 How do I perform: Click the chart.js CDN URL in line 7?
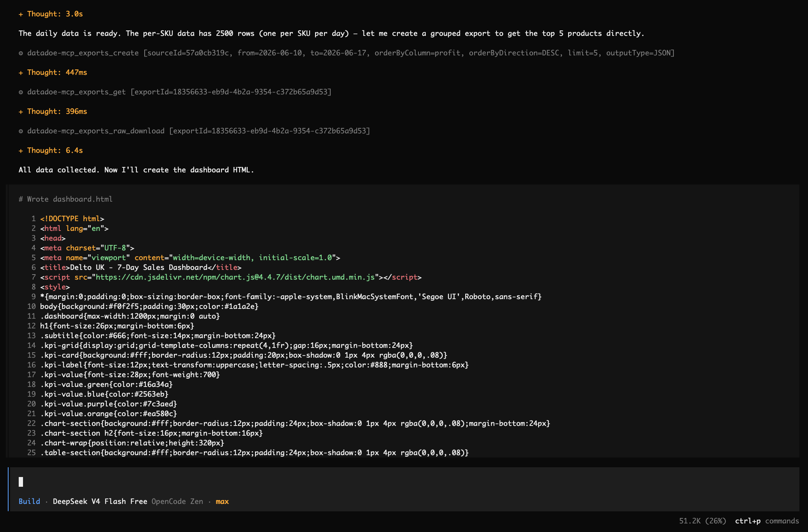pos(235,277)
